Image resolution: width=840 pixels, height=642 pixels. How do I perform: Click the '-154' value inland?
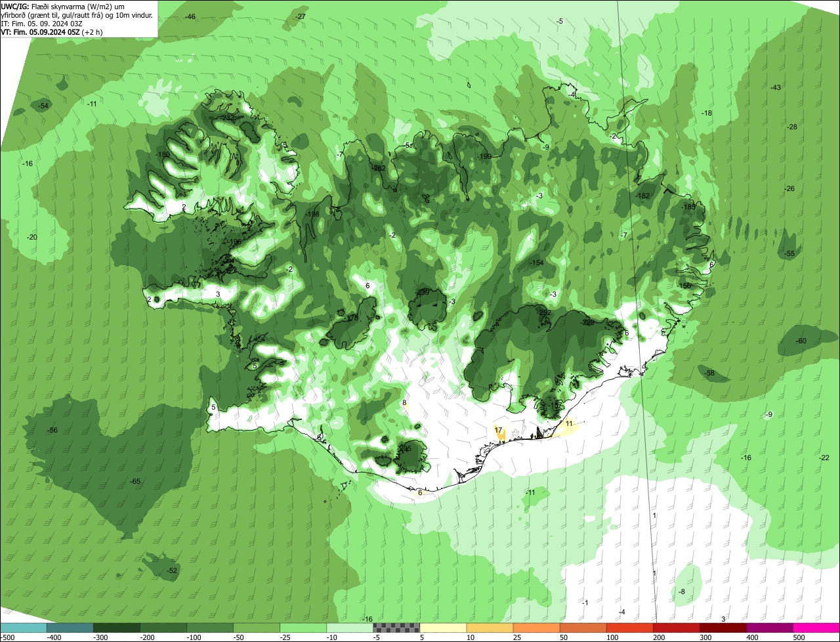[537, 263]
